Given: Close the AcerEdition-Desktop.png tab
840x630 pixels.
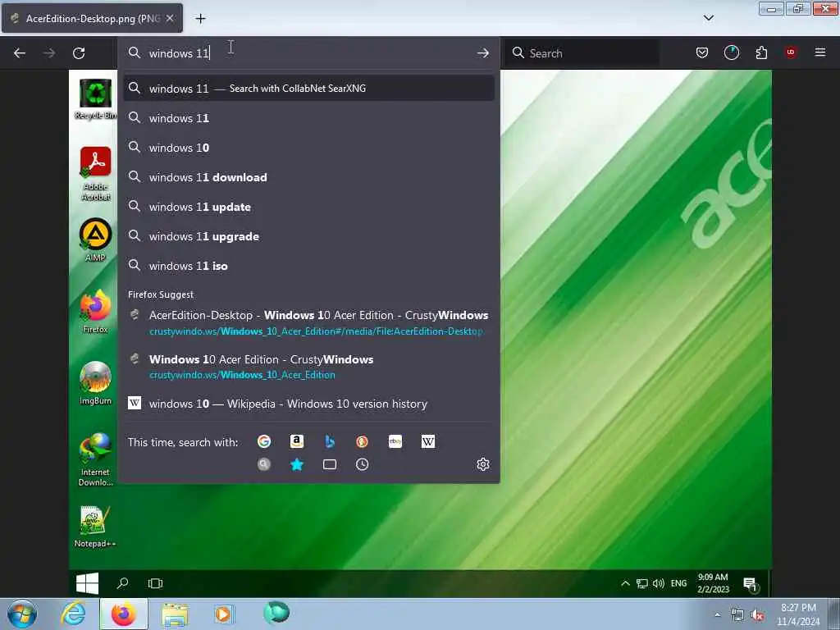Looking at the screenshot, I should coord(170,18).
